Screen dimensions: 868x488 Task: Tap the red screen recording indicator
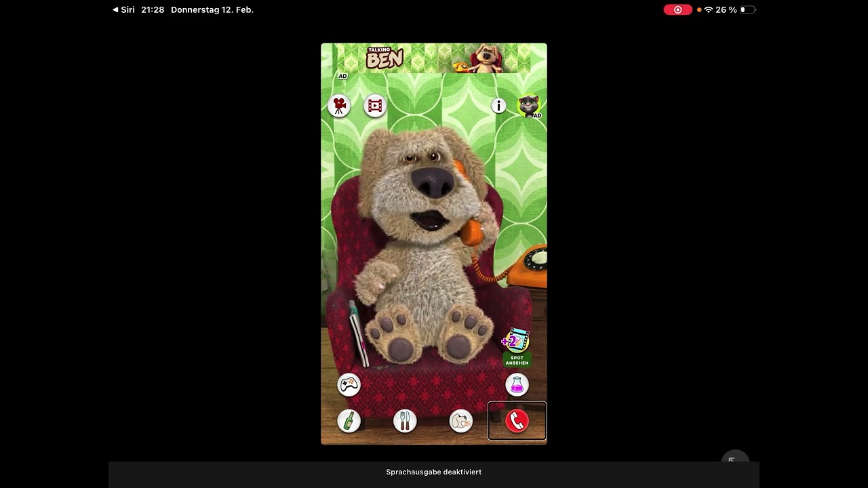[677, 9]
